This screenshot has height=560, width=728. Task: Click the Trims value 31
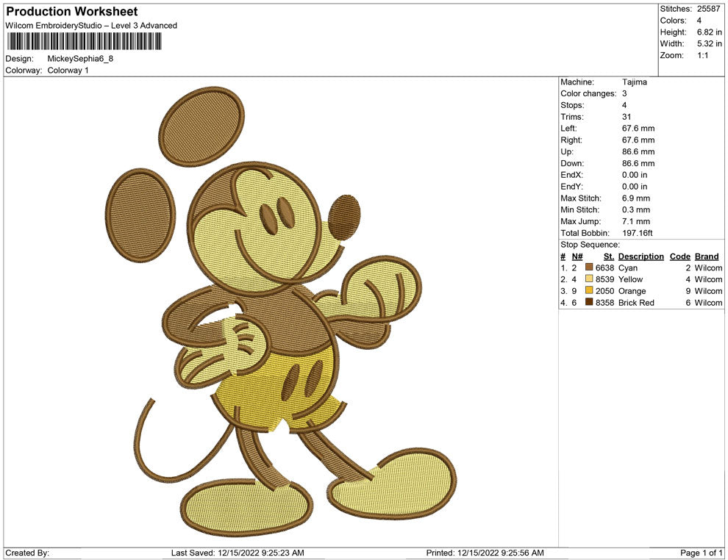627,117
